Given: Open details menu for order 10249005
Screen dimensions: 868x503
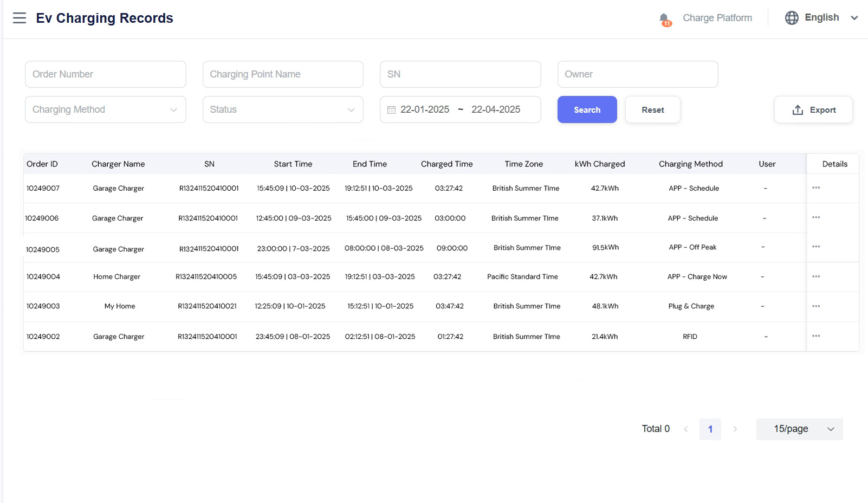Looking at the screenshot, I should [816, 247].
